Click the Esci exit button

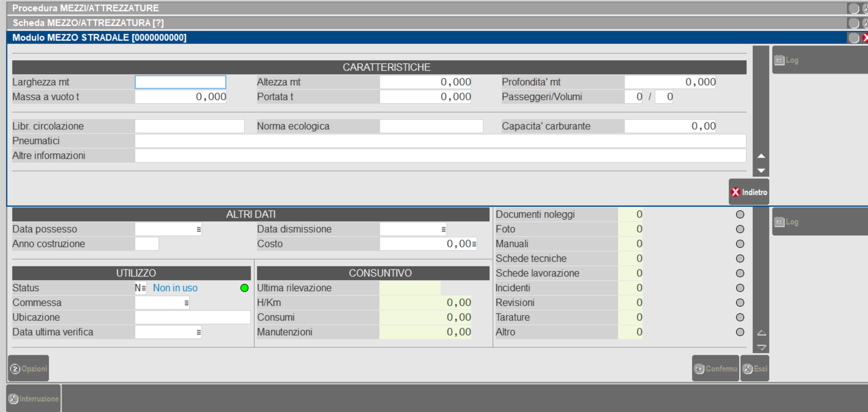754,368
